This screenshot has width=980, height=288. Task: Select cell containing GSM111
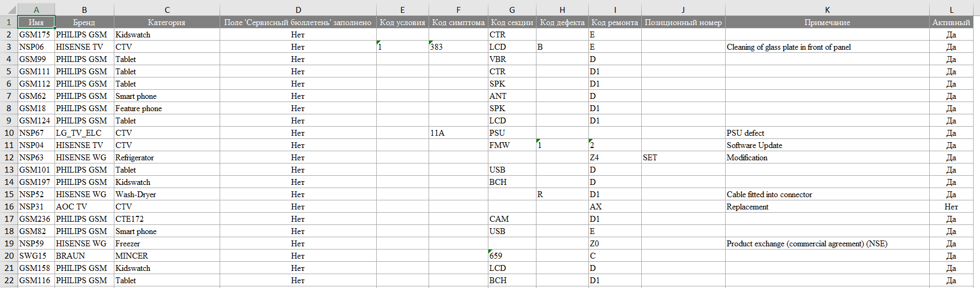[x=36, y=71]
